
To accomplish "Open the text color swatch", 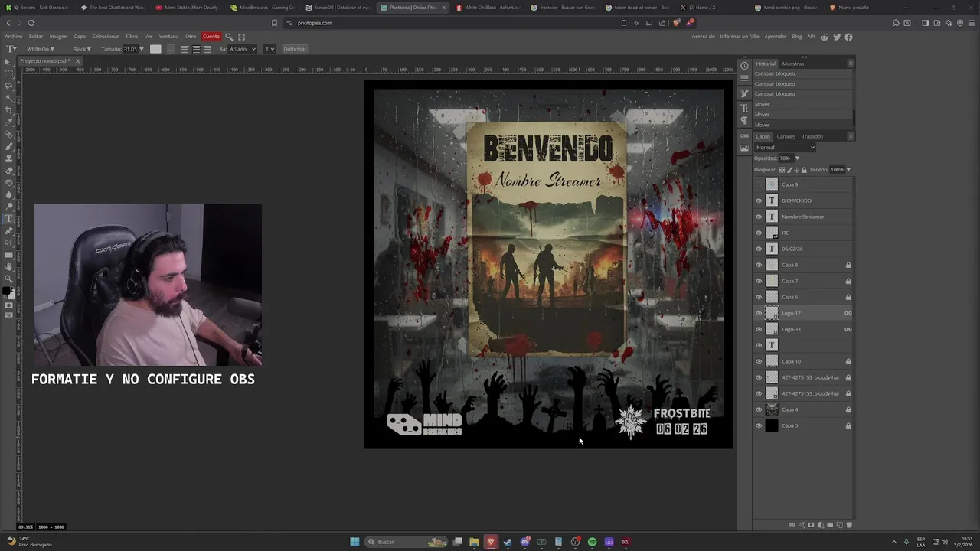I will point(155,49).
